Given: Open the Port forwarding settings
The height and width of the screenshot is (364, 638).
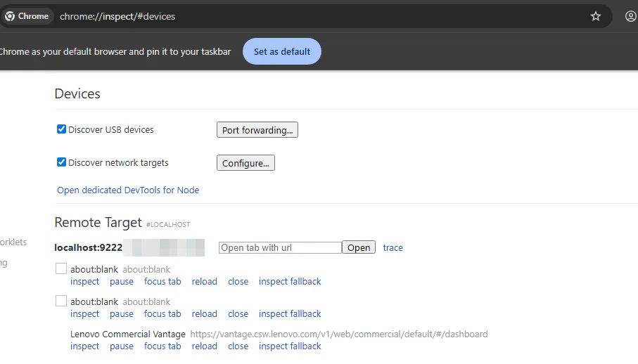Looking at the screenshot, I should [257, 130].
